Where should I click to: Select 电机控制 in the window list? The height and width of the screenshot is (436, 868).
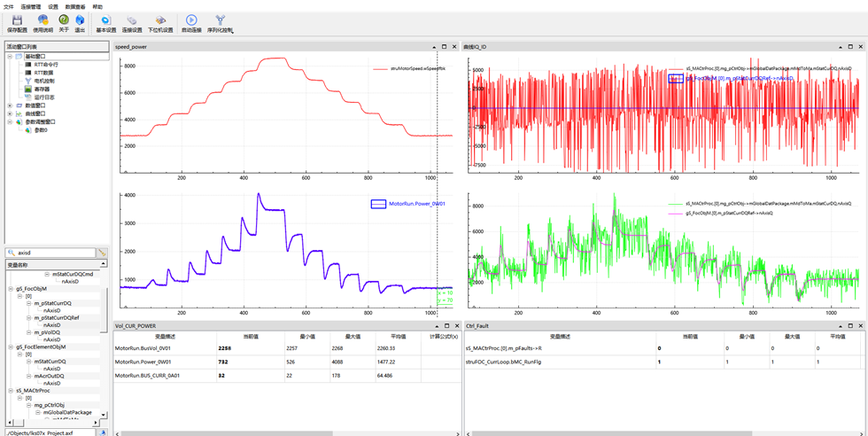43,81
